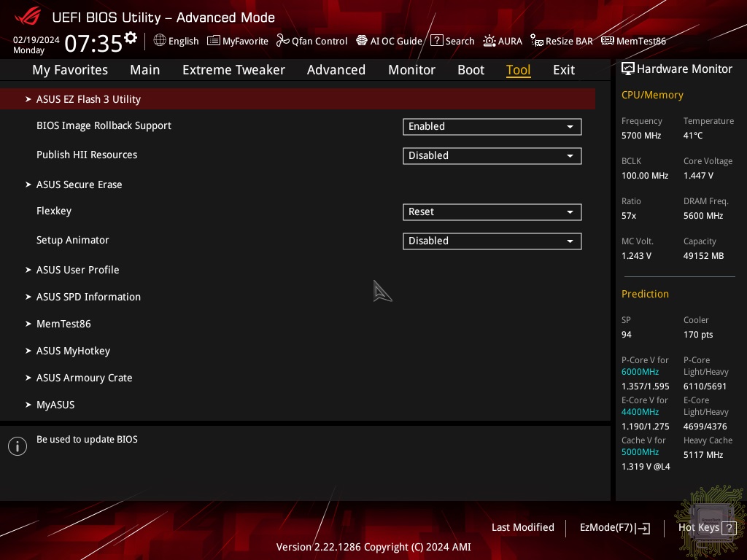Open the Setup Animator dropdown

(492, 241)
